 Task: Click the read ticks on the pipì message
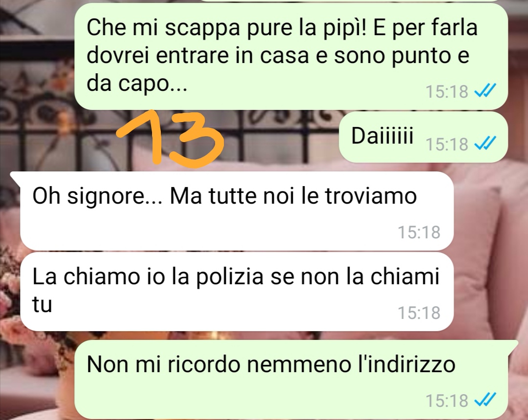[485, 91]
